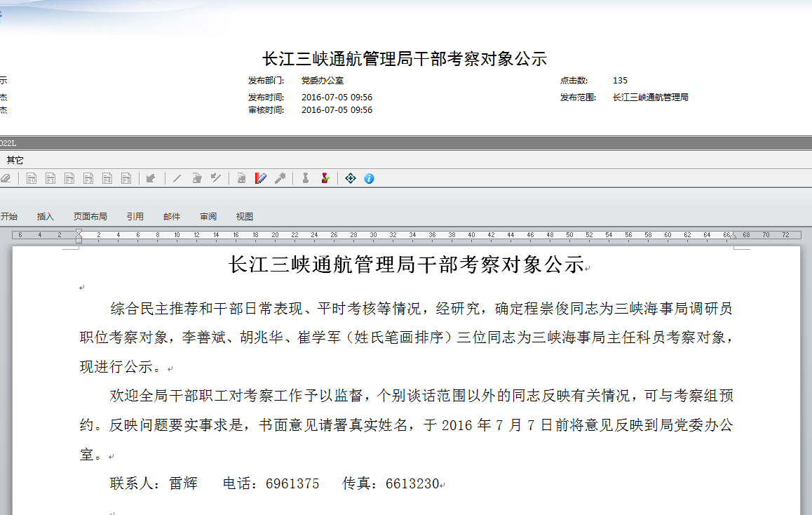The height and width of the screenshot is (515, 812).
Task: Click the document icon numbered 2
Action: click(69, 179)
